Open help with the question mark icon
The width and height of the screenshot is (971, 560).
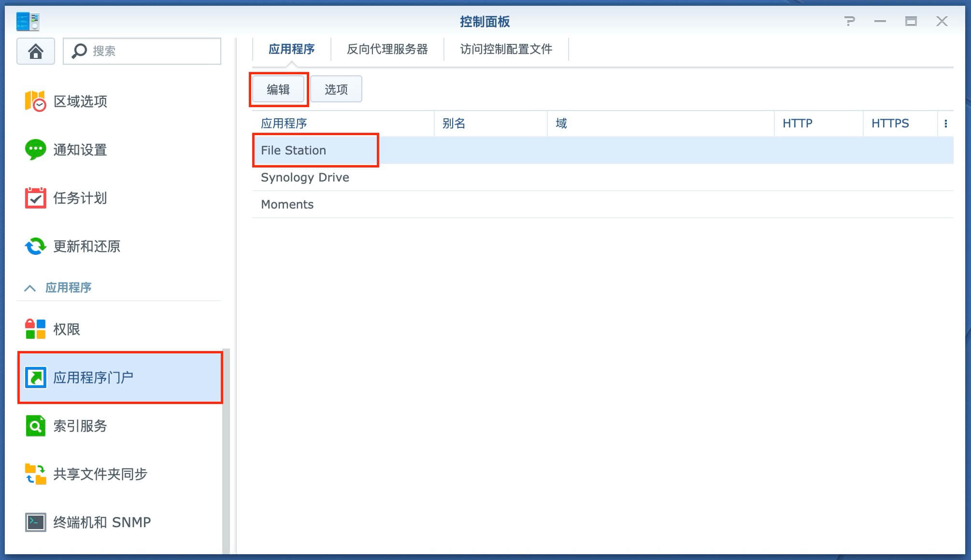pos(849,21)
